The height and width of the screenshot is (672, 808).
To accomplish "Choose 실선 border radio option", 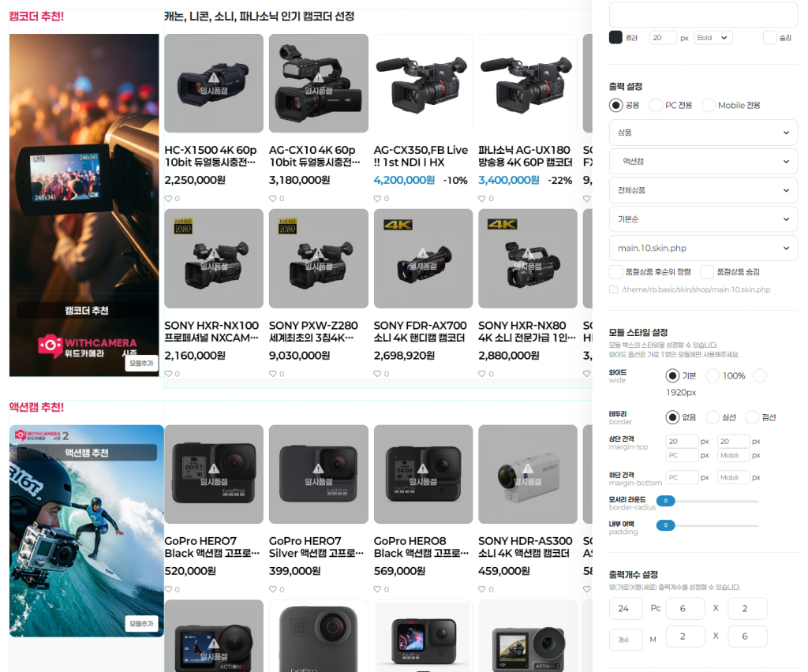I will 713,417.
